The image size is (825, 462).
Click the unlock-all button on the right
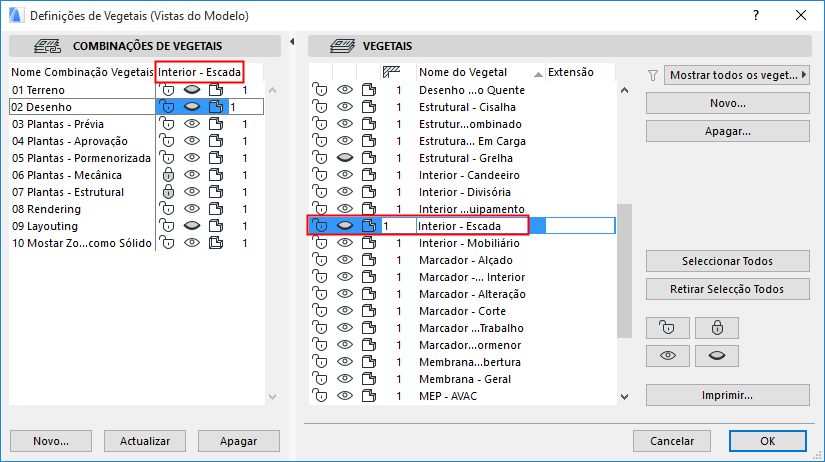click(x=667, y=327)
